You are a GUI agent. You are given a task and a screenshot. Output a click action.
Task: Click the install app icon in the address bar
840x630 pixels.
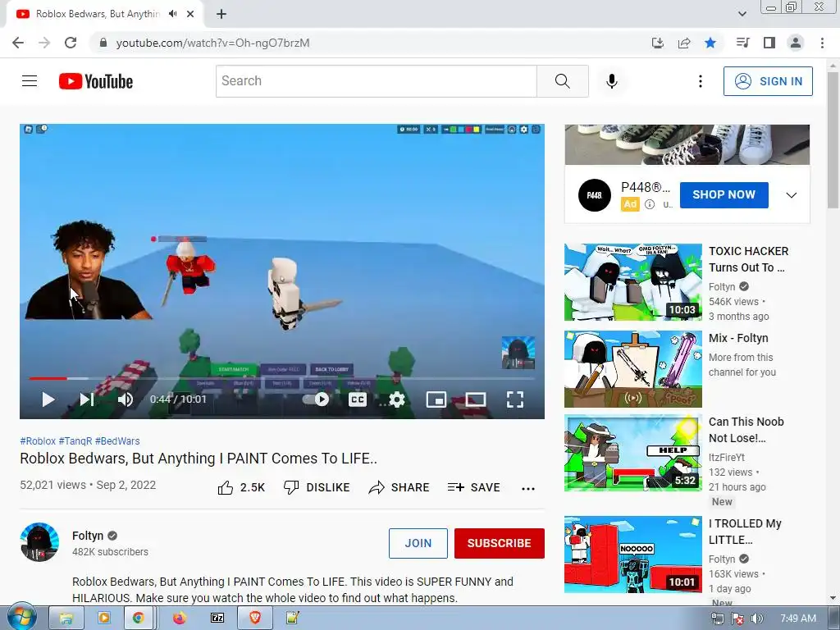(657, 43)
